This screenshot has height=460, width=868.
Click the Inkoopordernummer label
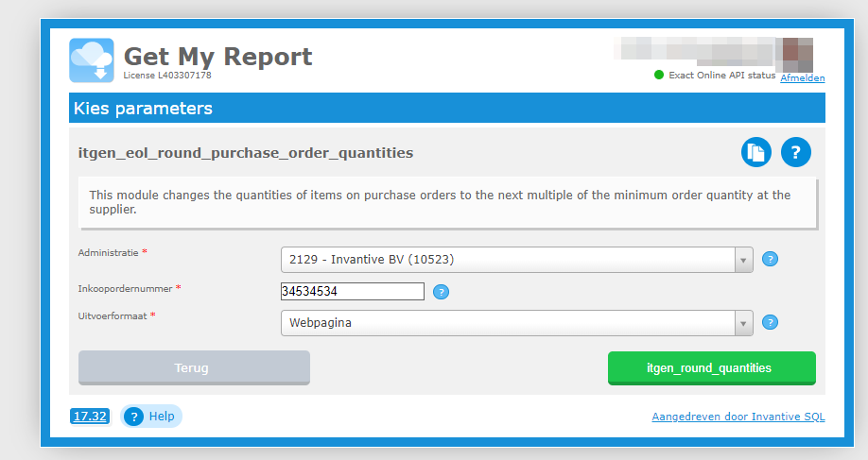[x=125, y=289]
